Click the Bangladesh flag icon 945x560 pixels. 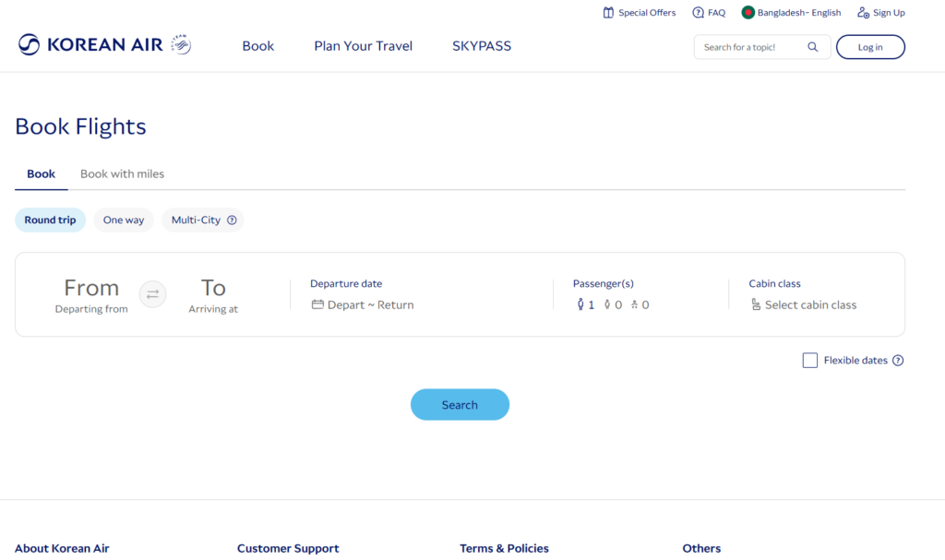tap(748, 13)
